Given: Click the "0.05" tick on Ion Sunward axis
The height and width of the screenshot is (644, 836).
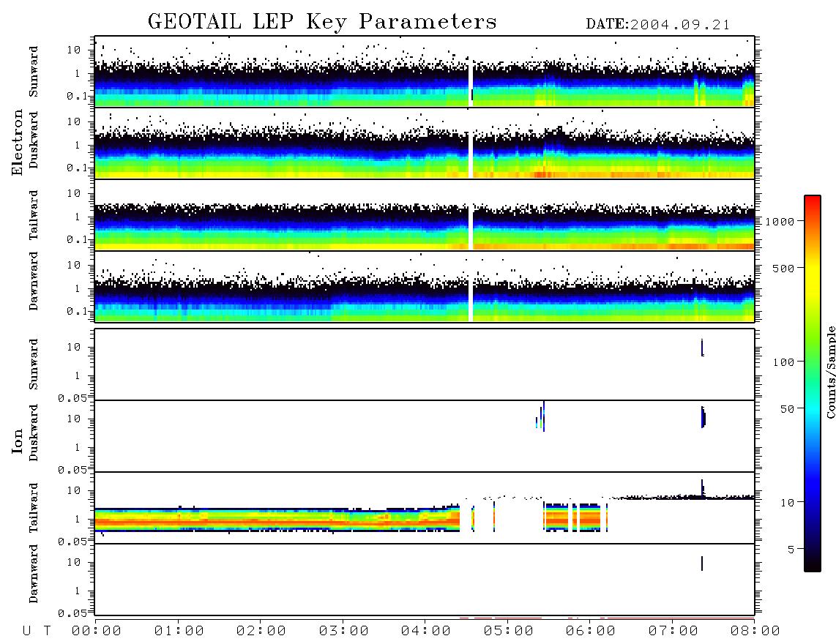Looking at the screenshot, I should 72,398.
